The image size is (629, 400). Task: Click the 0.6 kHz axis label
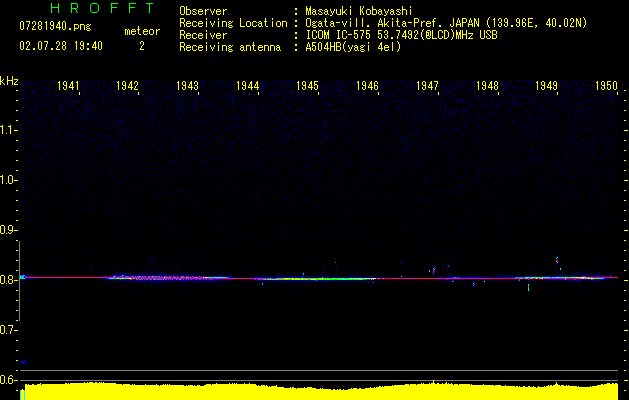(x=8, y=380)
